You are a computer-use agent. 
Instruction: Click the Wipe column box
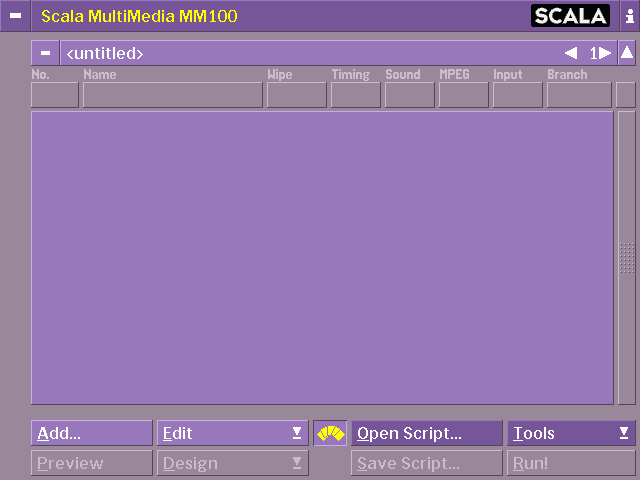click(296, 95)
